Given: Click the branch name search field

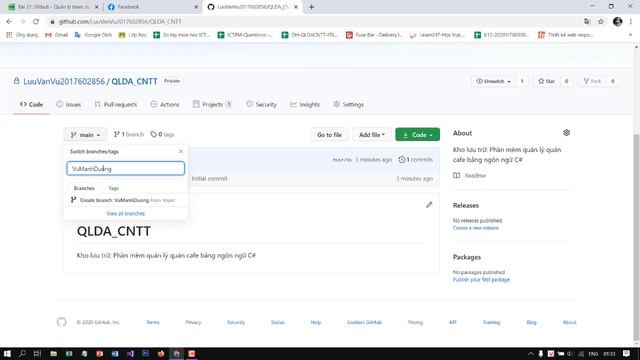Looking at the screenshot, I should pyautogui.click(x=125, y=169).
